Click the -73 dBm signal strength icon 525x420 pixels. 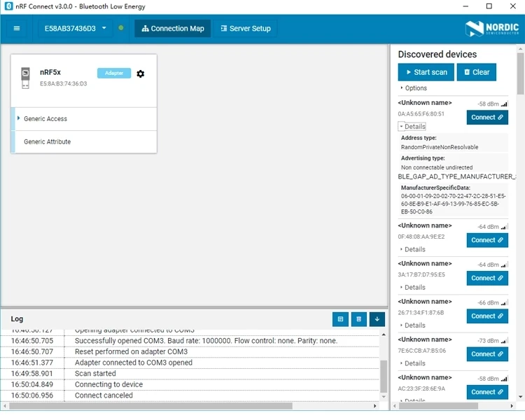[x=504, y=341]
